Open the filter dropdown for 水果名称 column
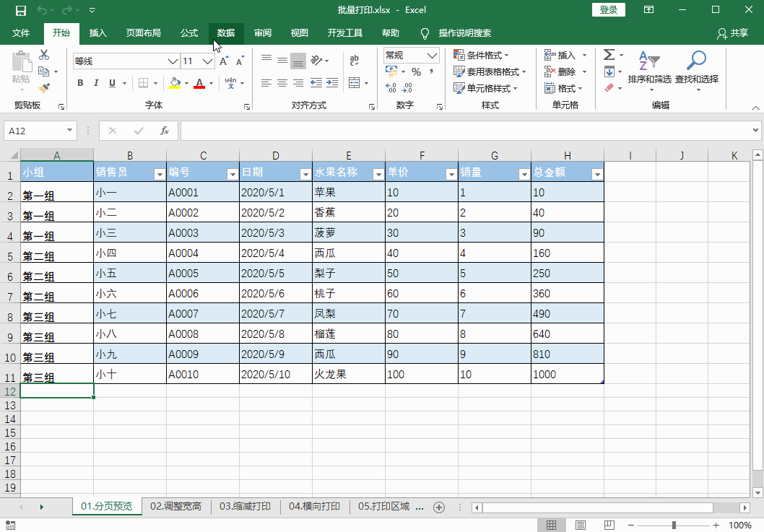764x532 pixels. coord(378,174)
